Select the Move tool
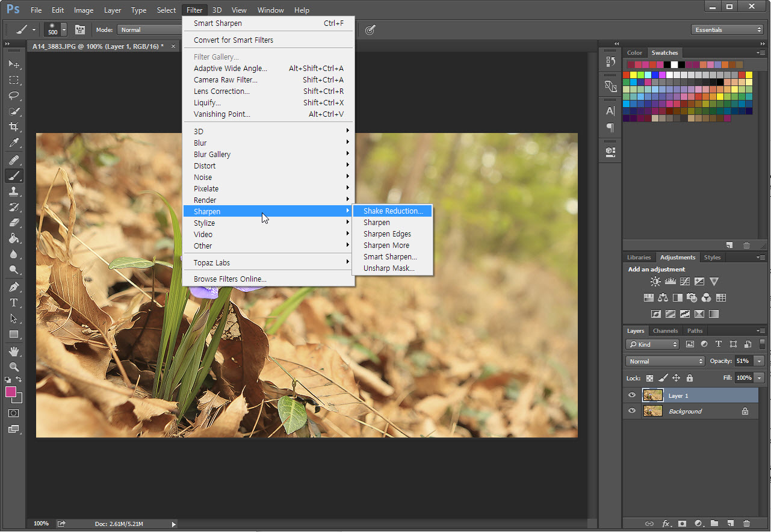The width and height of the screenshot is (771, 532). (14, 64)
